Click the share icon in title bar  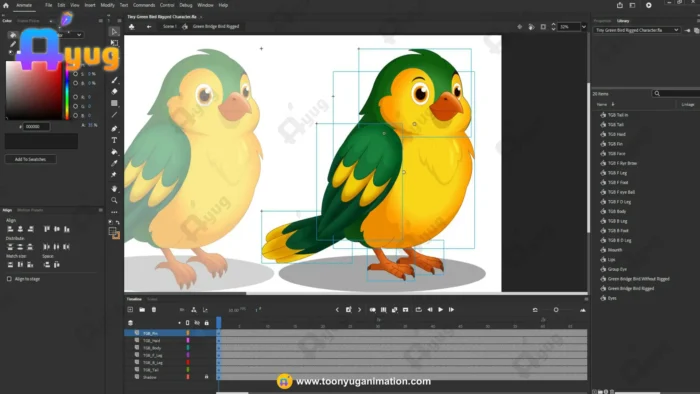[620, 5]
